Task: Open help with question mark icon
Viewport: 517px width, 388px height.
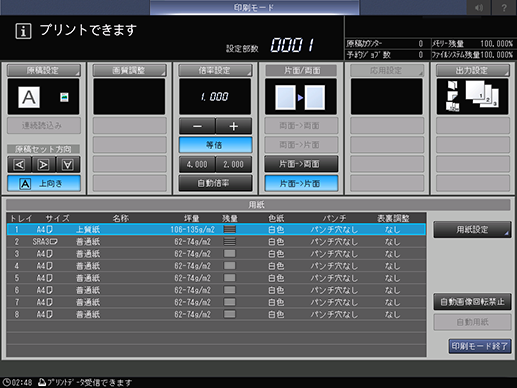Action: point(504,7)
